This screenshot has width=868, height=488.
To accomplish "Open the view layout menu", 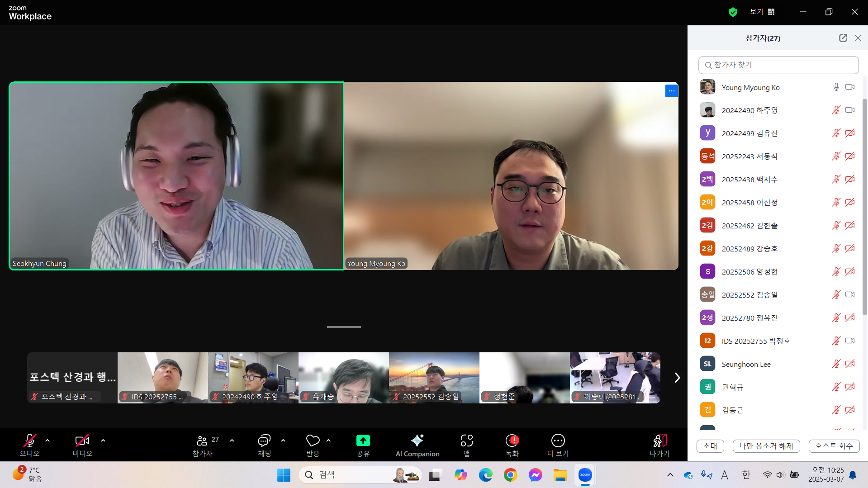I will (763, 12).
